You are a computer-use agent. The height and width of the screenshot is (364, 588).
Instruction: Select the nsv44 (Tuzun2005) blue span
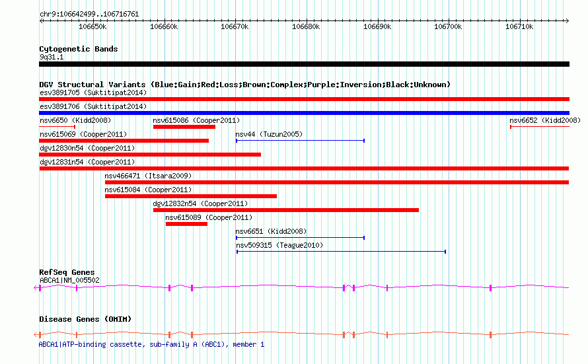300,141
